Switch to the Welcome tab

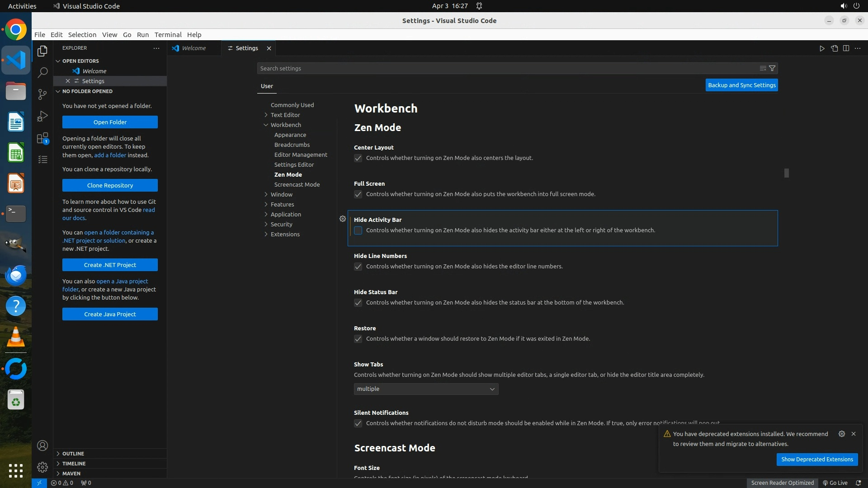193,48
